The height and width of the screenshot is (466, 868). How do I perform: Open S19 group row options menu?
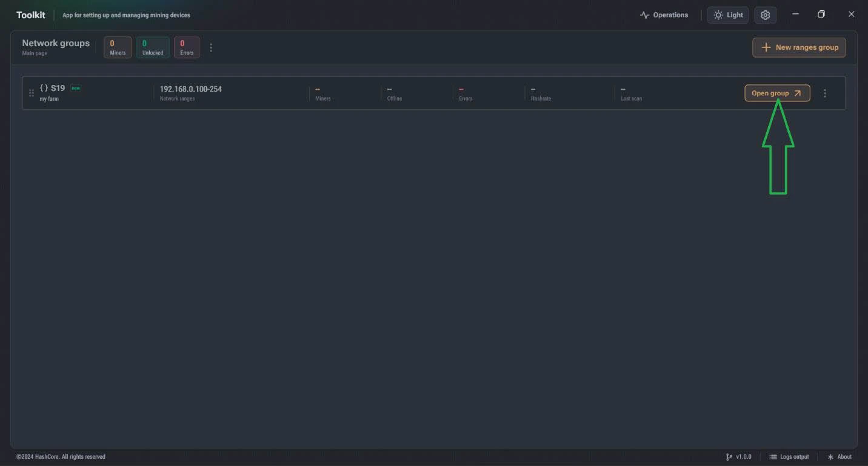click(x=825, y=93)
